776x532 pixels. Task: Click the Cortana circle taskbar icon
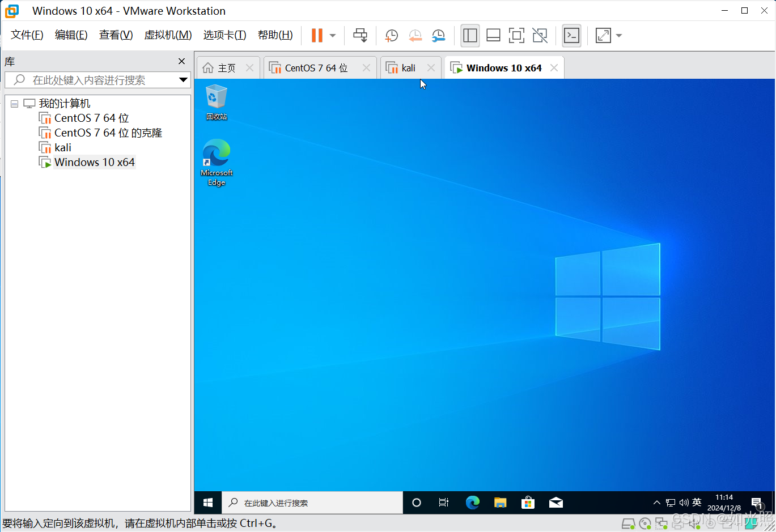417,503
